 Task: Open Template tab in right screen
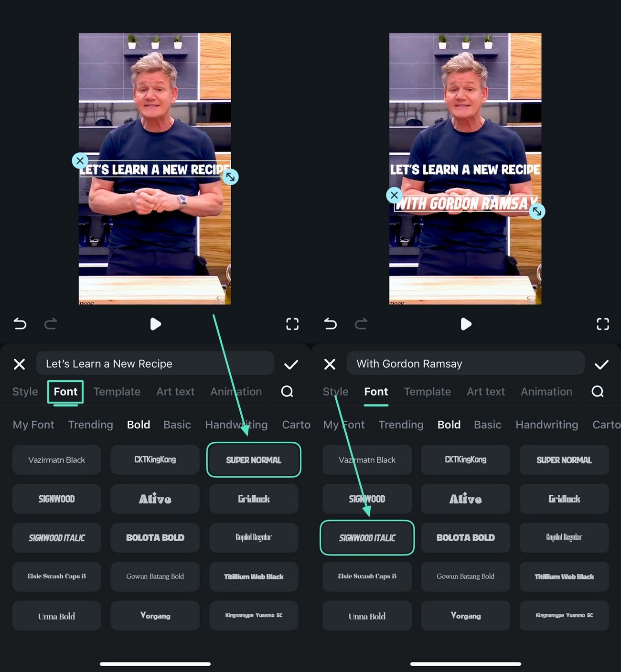[428, 392]
